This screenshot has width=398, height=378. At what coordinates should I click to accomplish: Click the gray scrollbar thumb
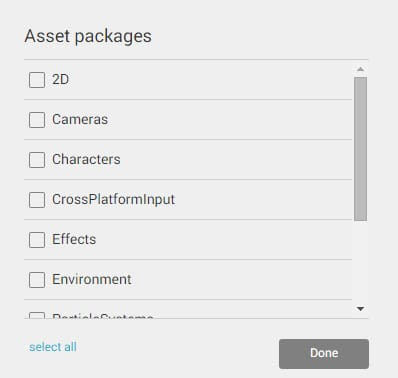360,149
